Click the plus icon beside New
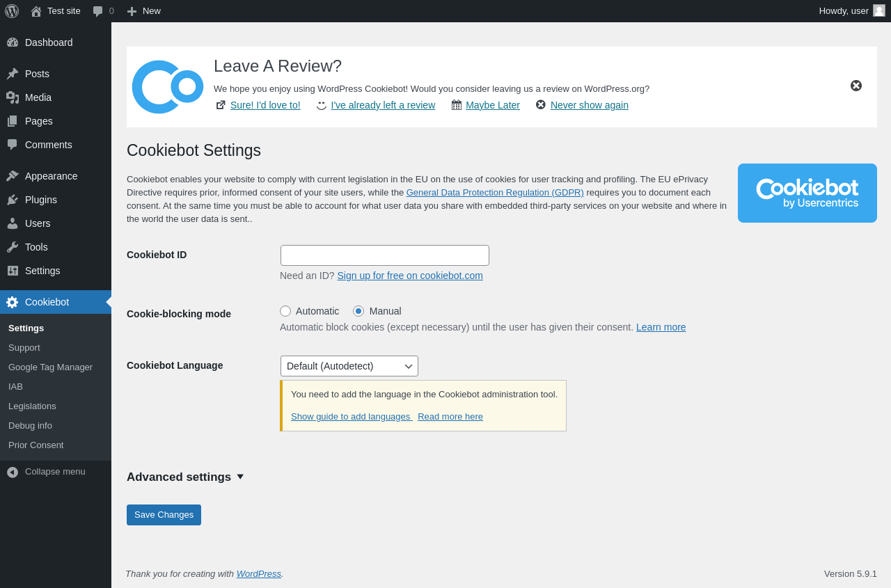The height and width of the screenshot is (588, 891). click(132, 11)
